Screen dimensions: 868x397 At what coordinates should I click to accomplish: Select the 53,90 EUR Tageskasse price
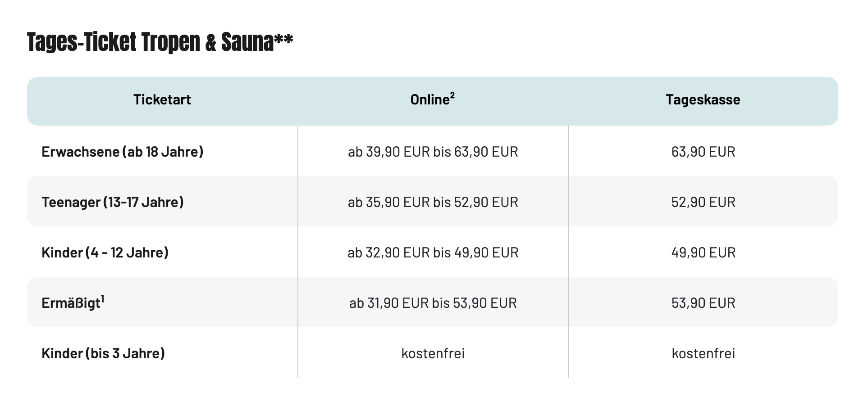[x=703, y=303]
